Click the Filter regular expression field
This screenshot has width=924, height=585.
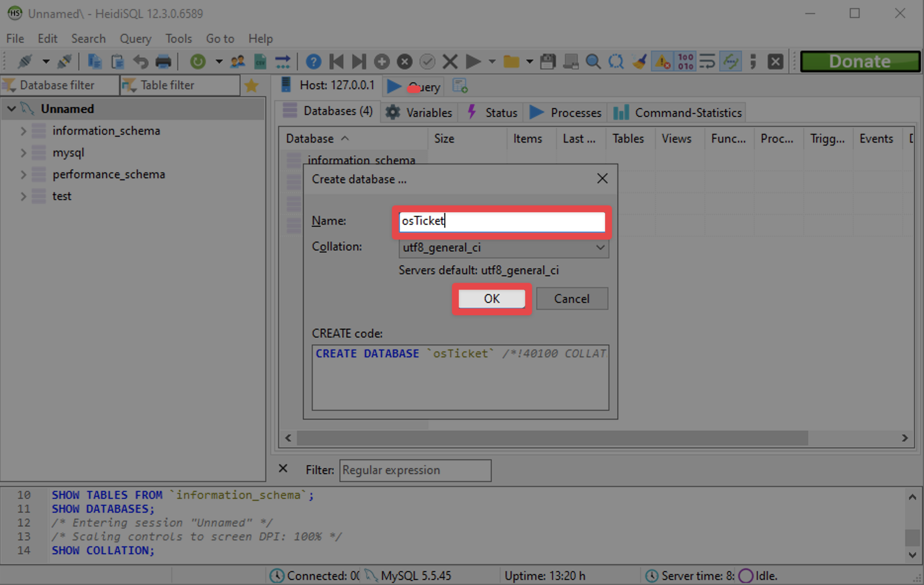pos(415,470)
